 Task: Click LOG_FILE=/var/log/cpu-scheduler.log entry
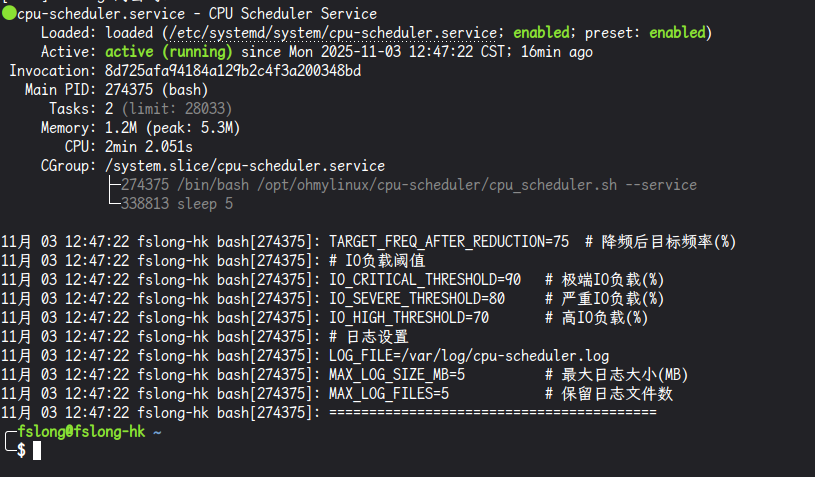click(469, 355)
